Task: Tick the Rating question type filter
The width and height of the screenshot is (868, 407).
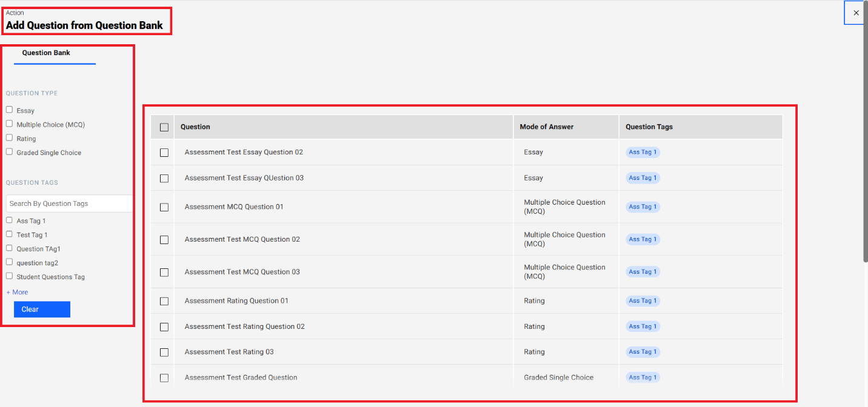Action: pos(9,137)
